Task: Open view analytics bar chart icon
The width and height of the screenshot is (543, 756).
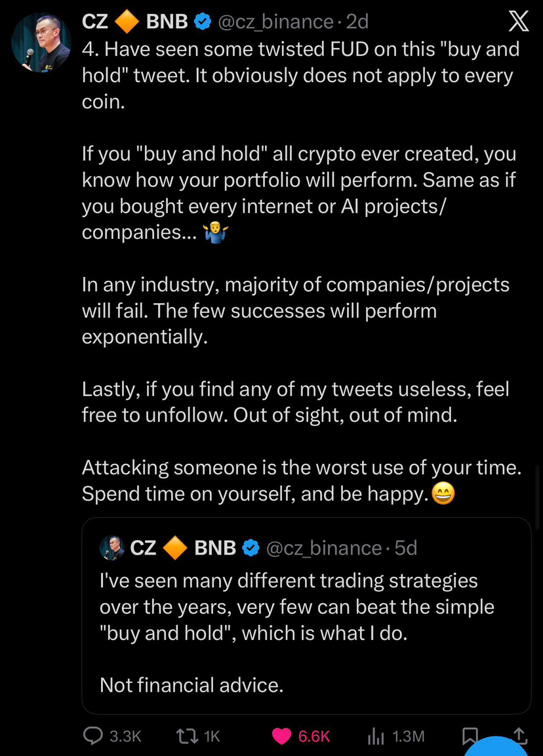Action: pyautogui.click(x=375, y=736)
